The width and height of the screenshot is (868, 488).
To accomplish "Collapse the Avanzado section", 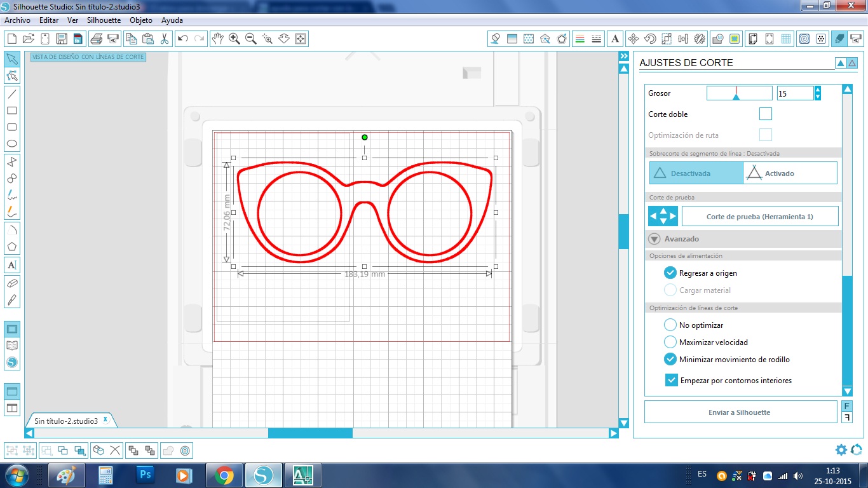I will [654, 239].
